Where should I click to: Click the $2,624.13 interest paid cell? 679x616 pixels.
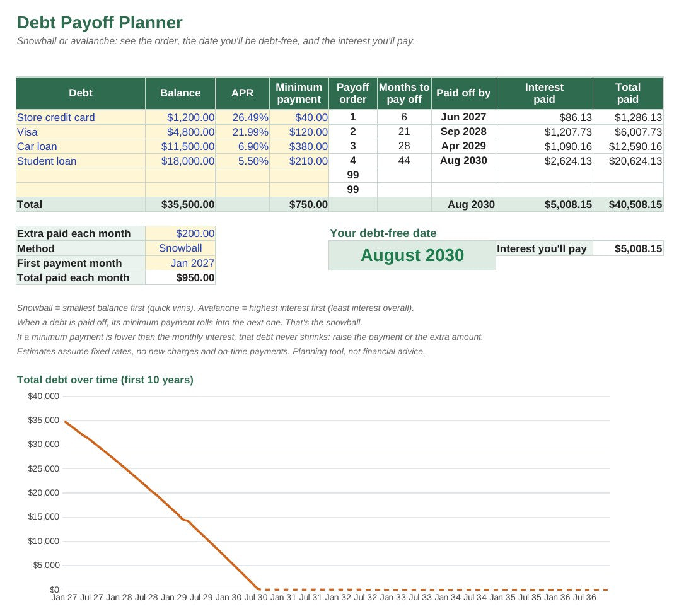(544, 161)
